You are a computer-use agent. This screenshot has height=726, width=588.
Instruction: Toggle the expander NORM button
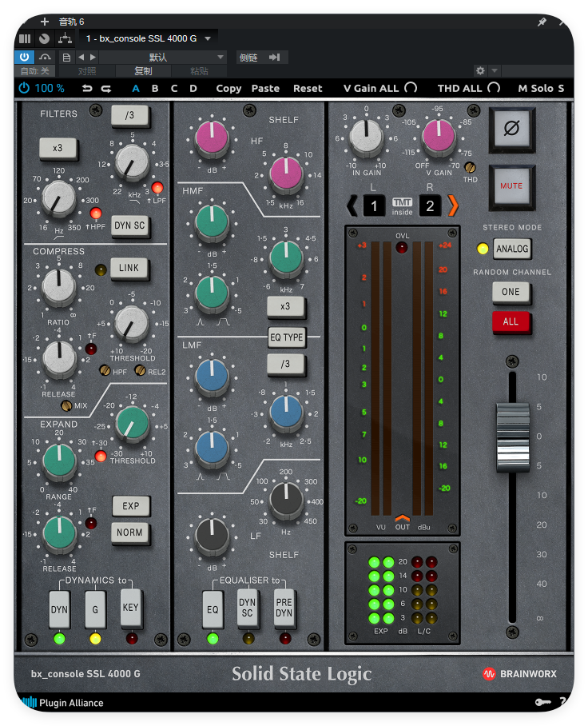pyautogui.click(x=130, y=533)
